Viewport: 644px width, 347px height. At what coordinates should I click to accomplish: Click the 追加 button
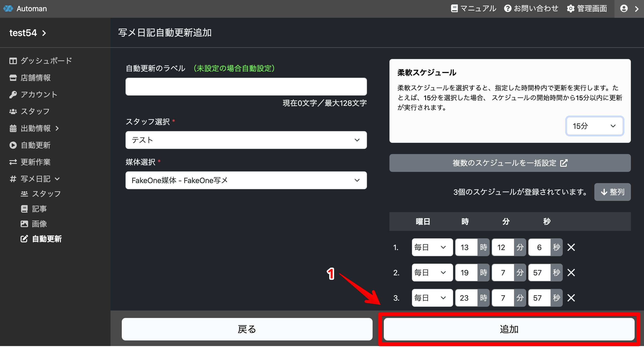509,329
